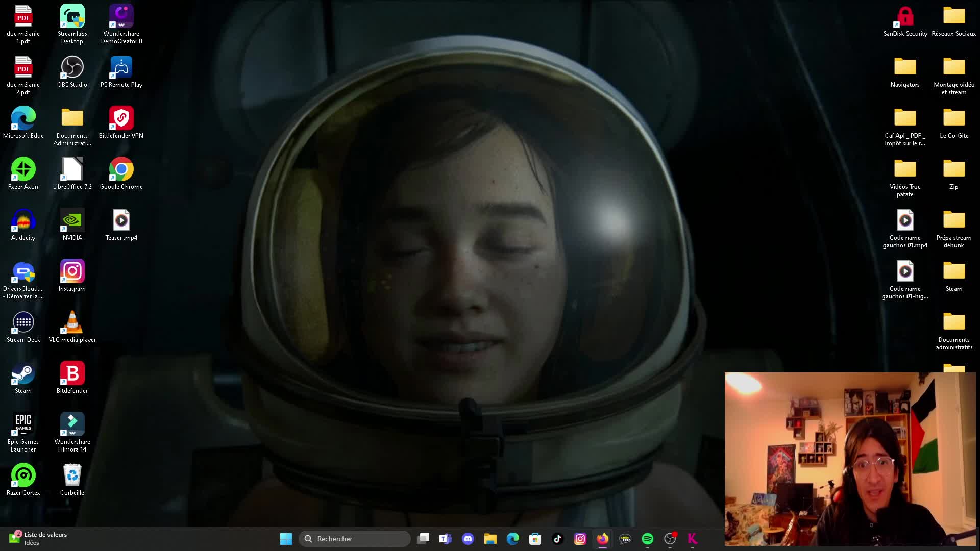Open DriversCloud shortcut
The width and height of the screenshot is (980, 551).
pos(23,279)
